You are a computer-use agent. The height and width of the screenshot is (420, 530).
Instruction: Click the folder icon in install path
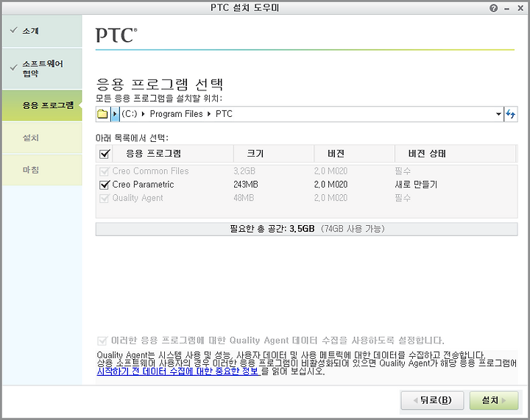click(x=102, y=114)
